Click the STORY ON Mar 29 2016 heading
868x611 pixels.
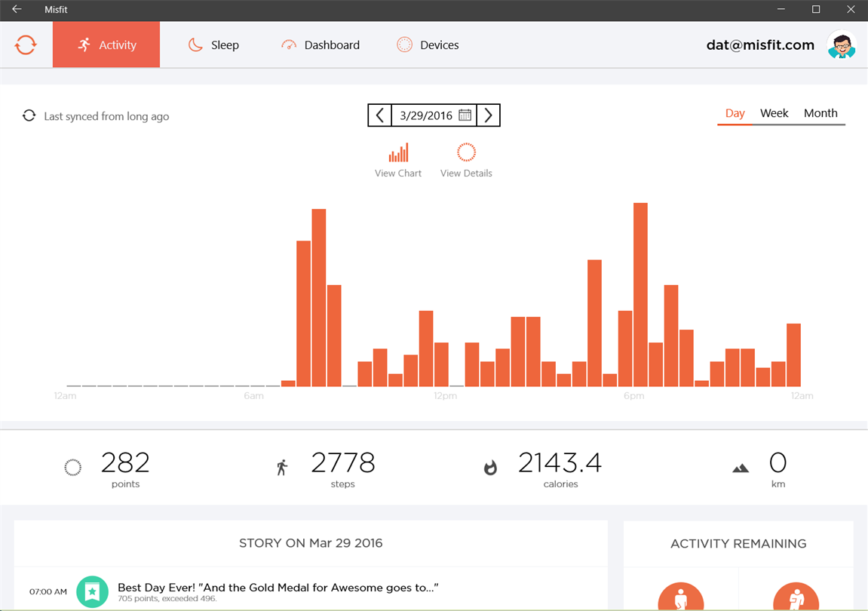[311, 543]
